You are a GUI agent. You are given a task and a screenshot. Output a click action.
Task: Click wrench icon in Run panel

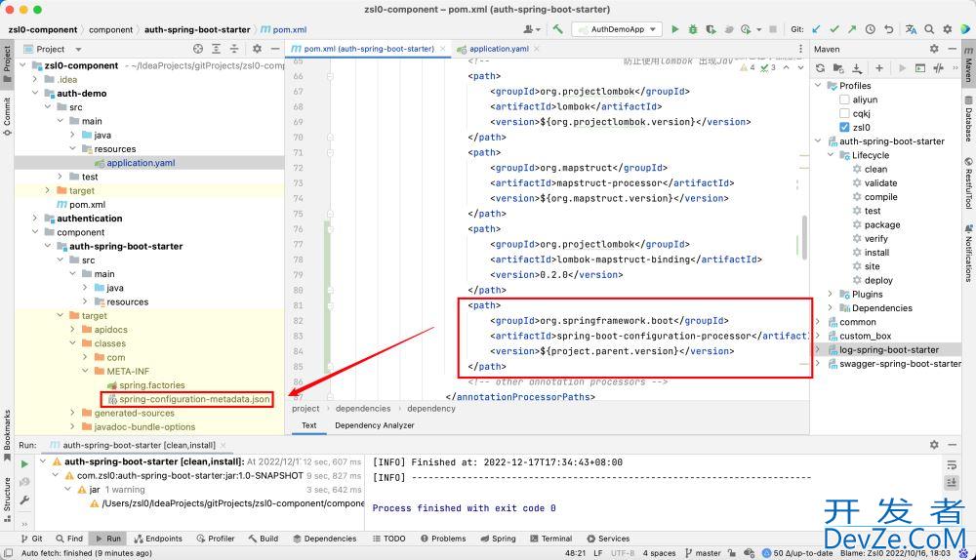(x=24, y=500)
